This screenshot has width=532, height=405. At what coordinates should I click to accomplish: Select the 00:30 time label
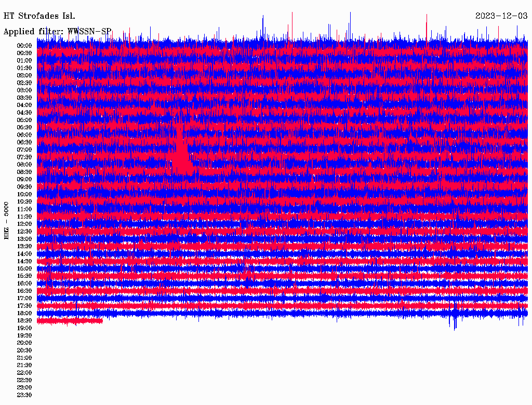tap(24, 53)
